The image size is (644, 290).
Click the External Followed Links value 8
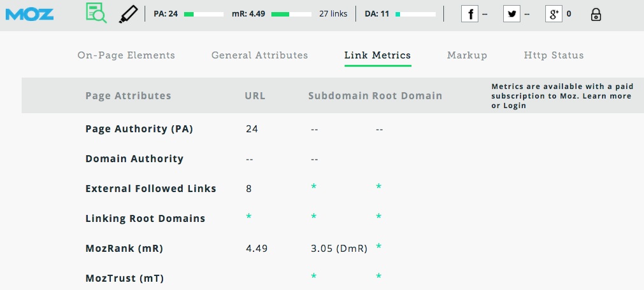click(x=248, y=189)
